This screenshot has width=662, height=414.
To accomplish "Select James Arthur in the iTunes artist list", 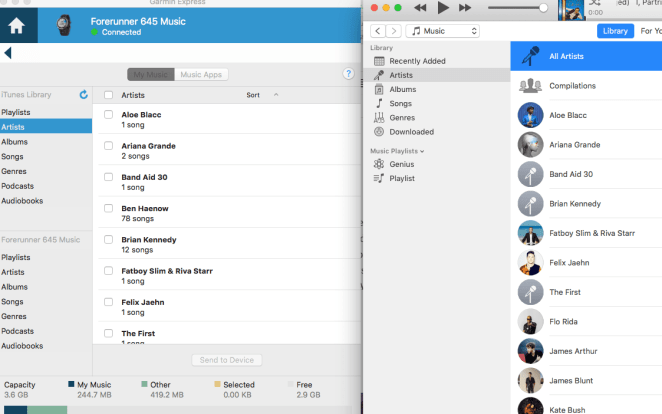I will tap(586, 351).
